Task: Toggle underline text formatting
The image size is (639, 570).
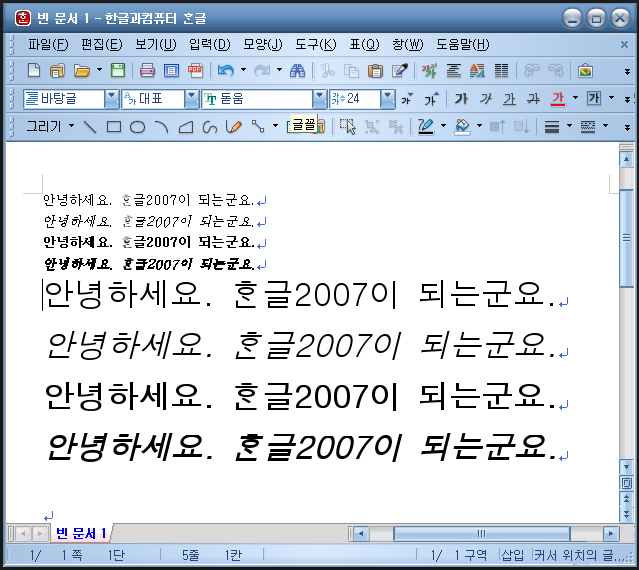Action: click(509, 98)
